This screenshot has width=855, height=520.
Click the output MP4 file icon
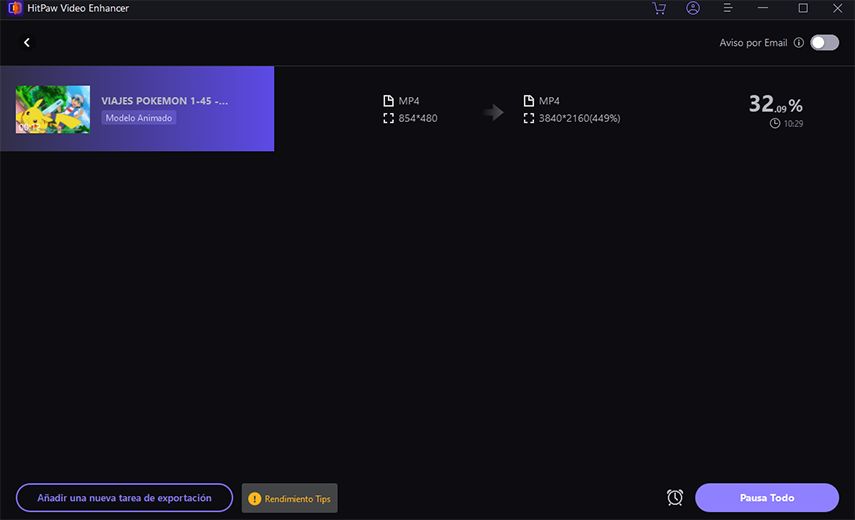point(528,101)
